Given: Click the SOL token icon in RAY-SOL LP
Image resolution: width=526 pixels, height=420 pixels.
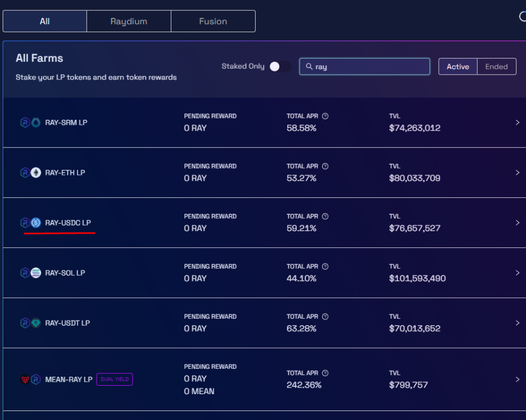Looking at the screenshot, I should coord(36,273).
